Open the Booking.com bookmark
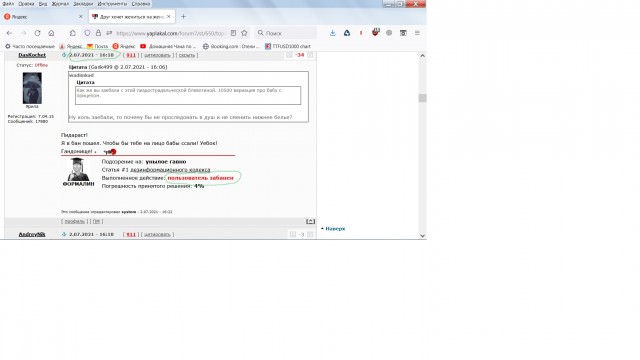640x360 pixels. (231, 47)
